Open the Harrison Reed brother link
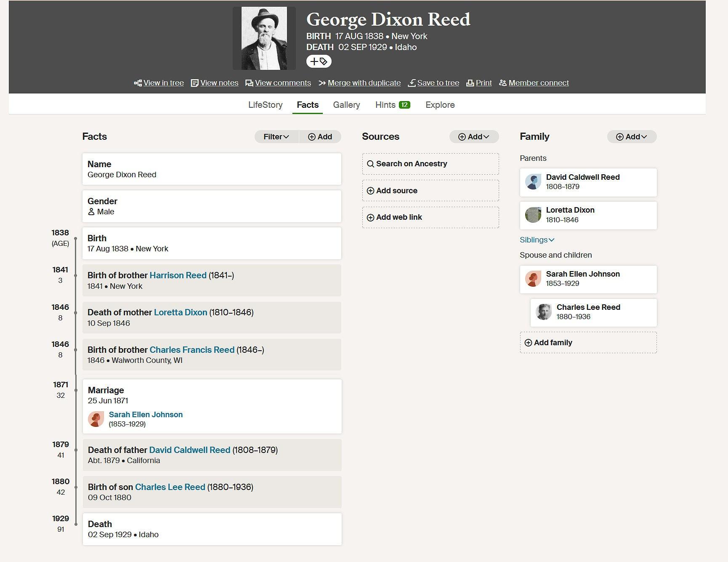 coord(178,275)
